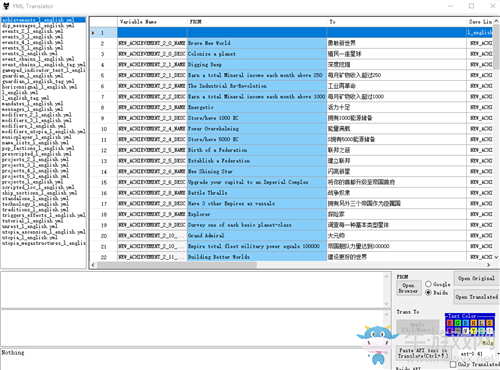The width and height of the screenshot is (500, 370).
Task: Click the Open Translated button
Action: [477, 297]
